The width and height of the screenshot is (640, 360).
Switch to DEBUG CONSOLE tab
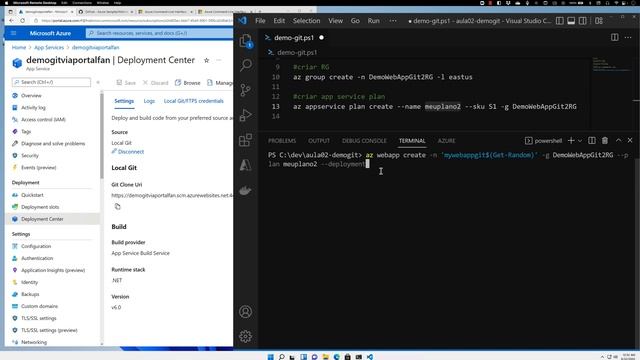coord(364,140)
